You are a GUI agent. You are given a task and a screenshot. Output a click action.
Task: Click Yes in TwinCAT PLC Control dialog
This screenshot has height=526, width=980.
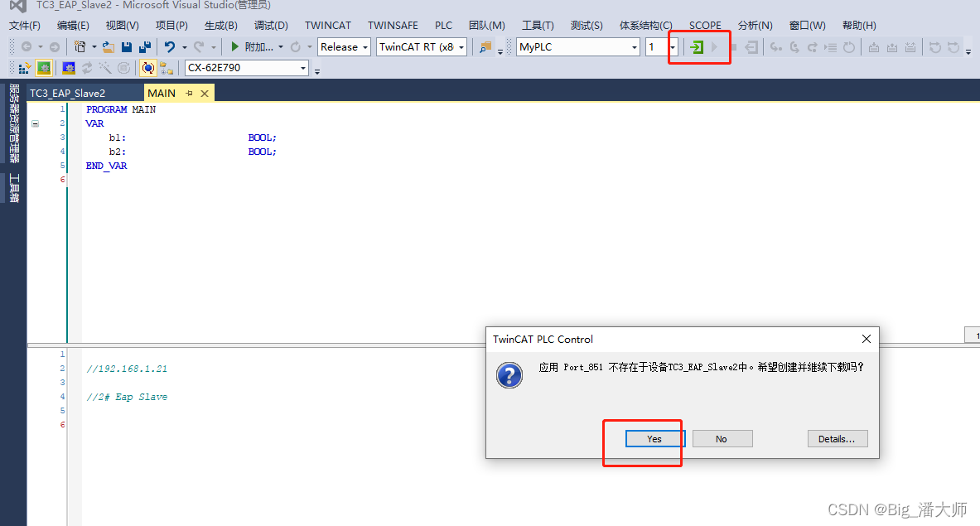click(654, 438)
